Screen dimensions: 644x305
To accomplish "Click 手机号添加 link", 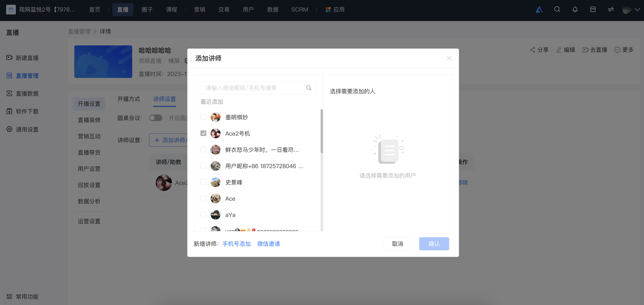I will point(237,244).
